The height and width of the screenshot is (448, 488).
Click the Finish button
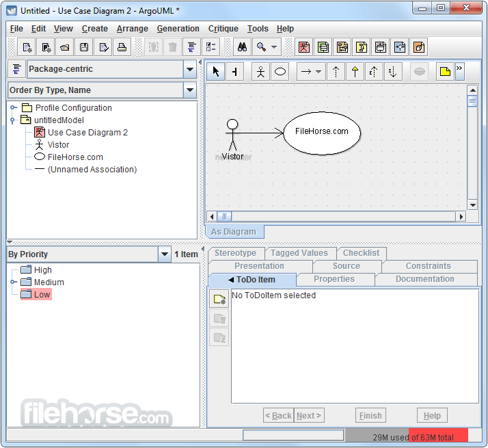[x=370, y=416]
